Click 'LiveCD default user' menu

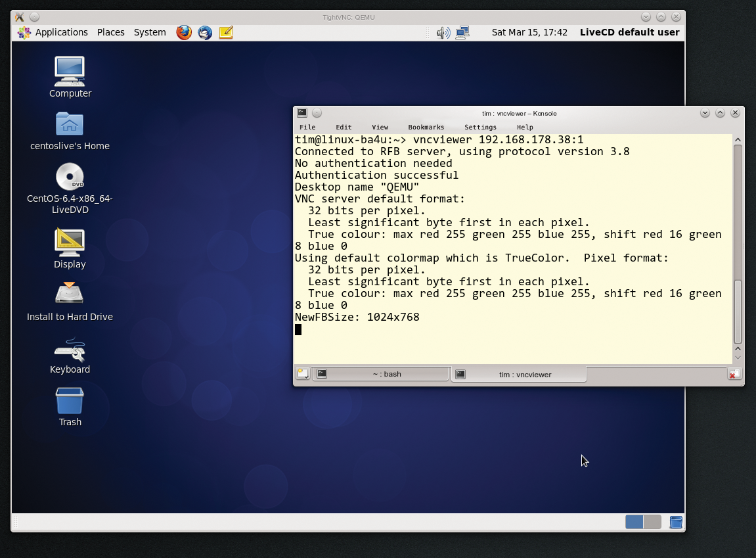pyautogui.click(x=629, y=32)
